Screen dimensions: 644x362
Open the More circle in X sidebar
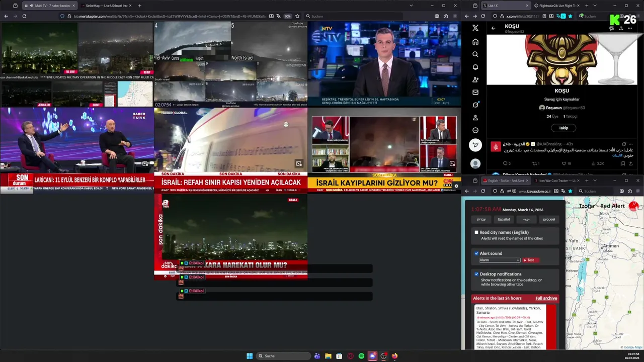point(475,130)
